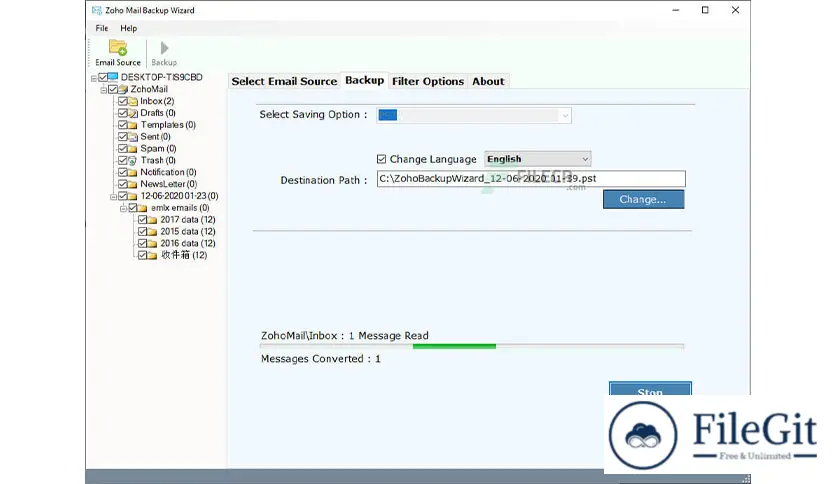Click the DESKTOP-TIS9CBD computer icon
The width and height of the screenshot is (836, 484).
click(113, 77)
